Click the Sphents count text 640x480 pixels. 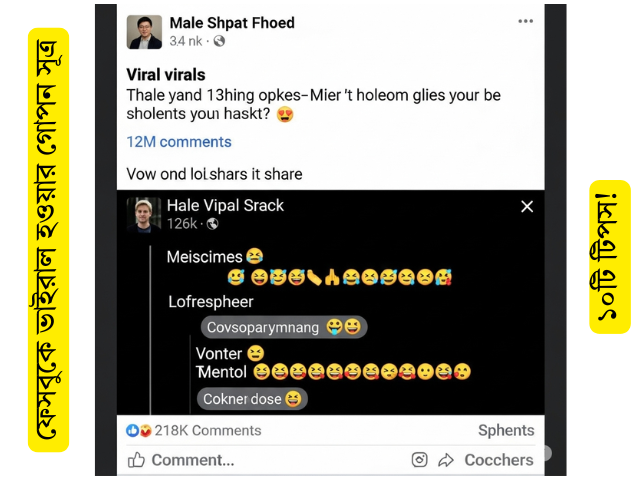(506, 430)
